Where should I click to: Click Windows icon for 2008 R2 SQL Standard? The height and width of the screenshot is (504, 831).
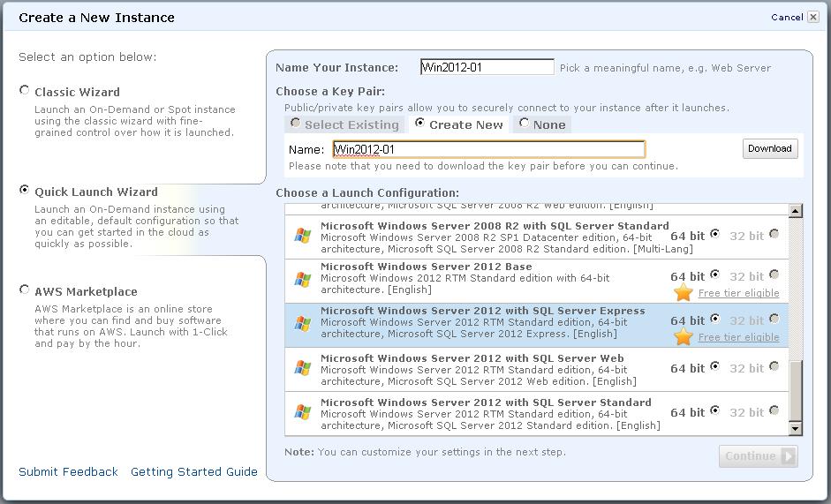coord(303,235)
